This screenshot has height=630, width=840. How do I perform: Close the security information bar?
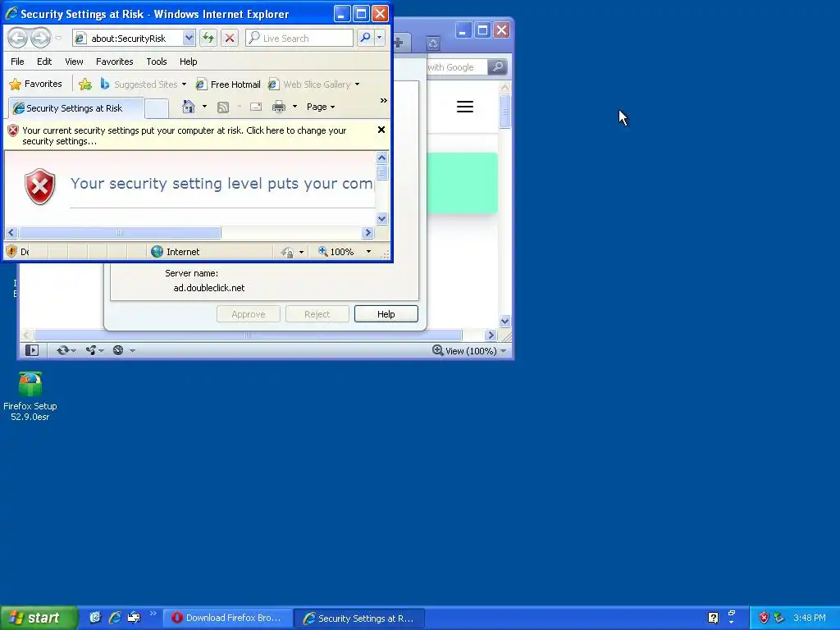[x=381, y=130]
